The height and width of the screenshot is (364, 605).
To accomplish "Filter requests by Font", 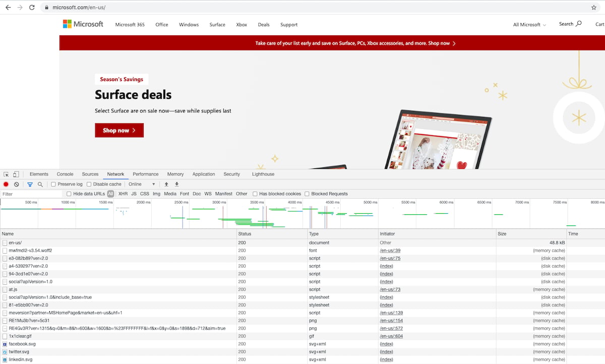I will (185, 194).
